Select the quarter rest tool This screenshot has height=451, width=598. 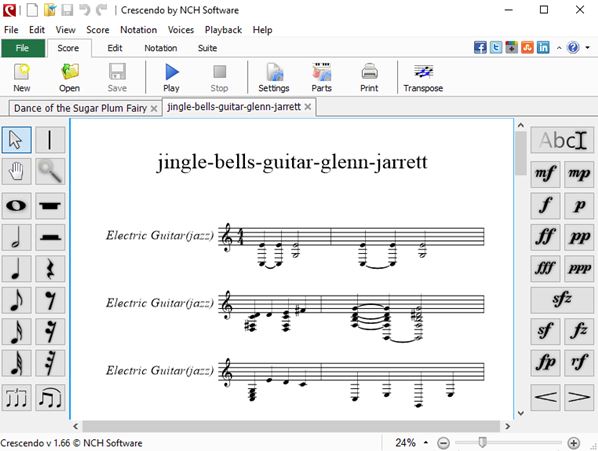(50, 269)
